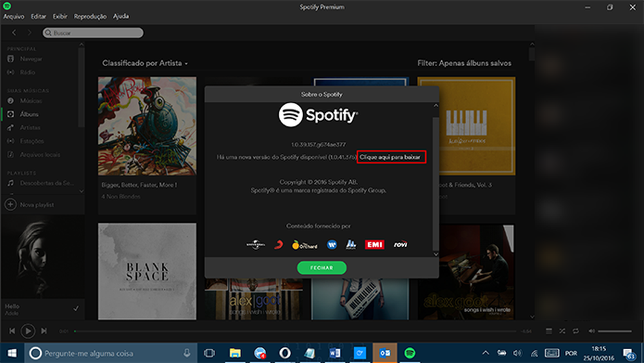Click the 4 Non Blondes artist name
Viewport: 644px width, 363px height.
click(120, 197)
